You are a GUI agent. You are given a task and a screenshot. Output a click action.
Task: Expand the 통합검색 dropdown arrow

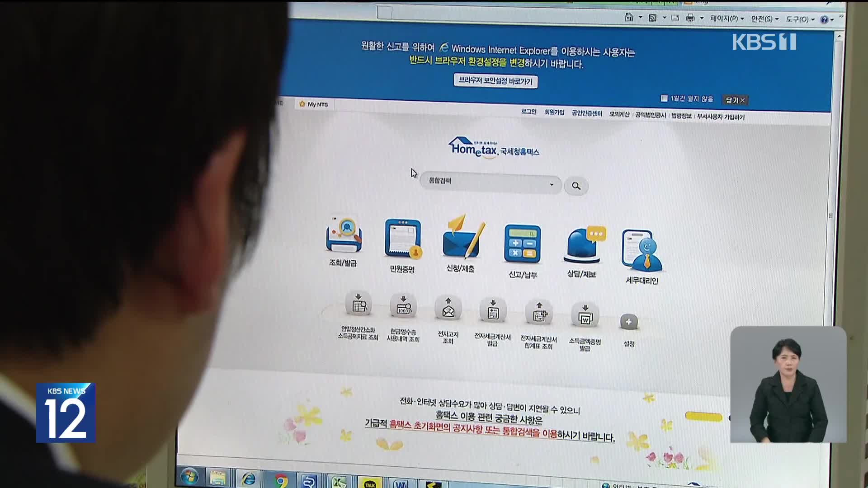coord(552,185)
